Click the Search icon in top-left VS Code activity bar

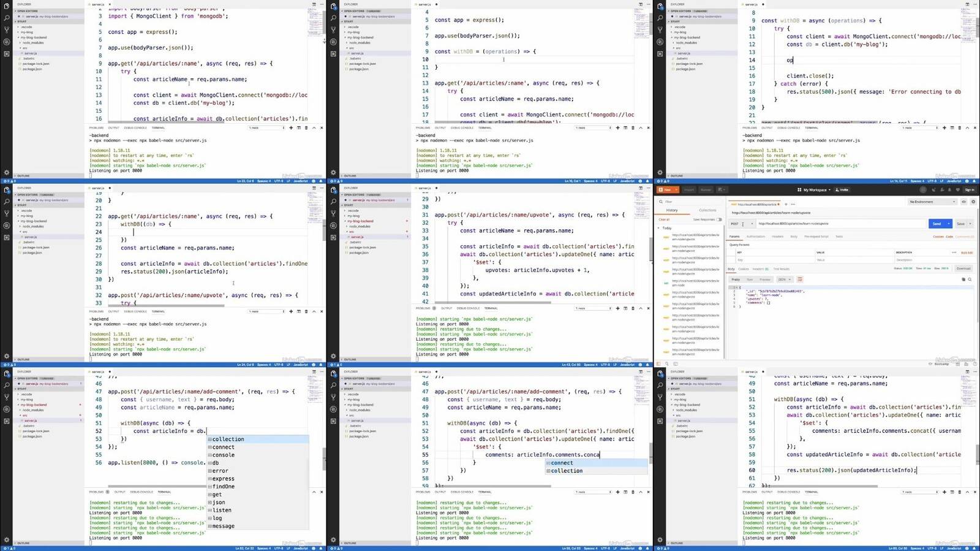(x=7, y=18)
